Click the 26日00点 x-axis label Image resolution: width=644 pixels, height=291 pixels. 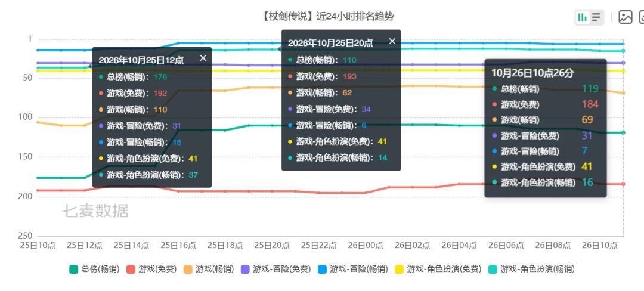(x=366, y=245)
